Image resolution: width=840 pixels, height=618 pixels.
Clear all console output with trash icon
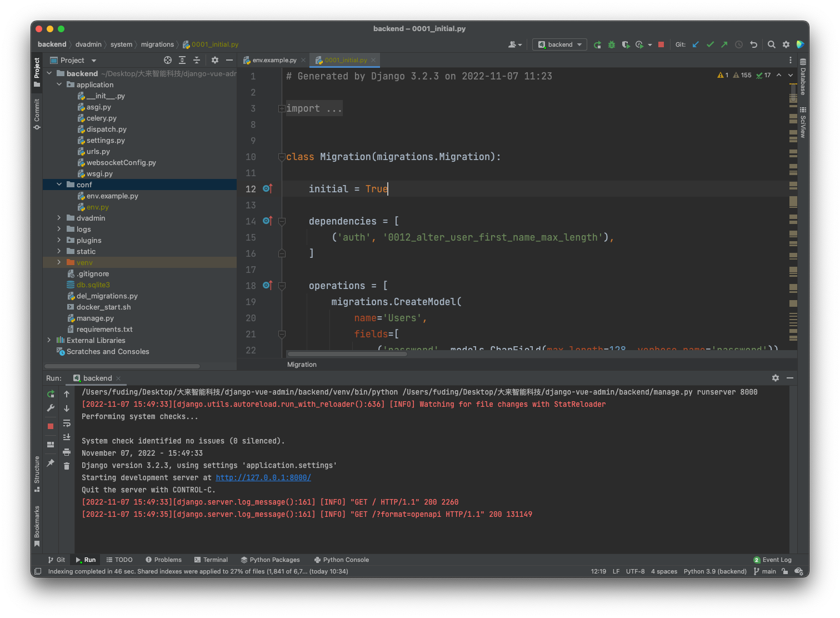coord(67,466)
